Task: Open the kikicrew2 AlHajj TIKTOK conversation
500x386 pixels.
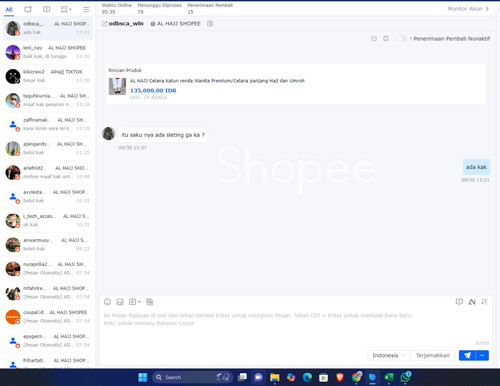Action: pos(48,76)
